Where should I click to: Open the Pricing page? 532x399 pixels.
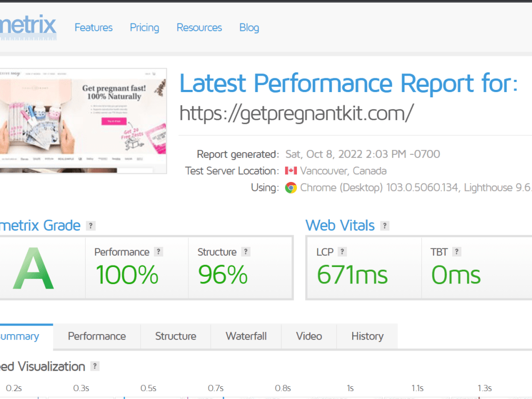point(144,27)
